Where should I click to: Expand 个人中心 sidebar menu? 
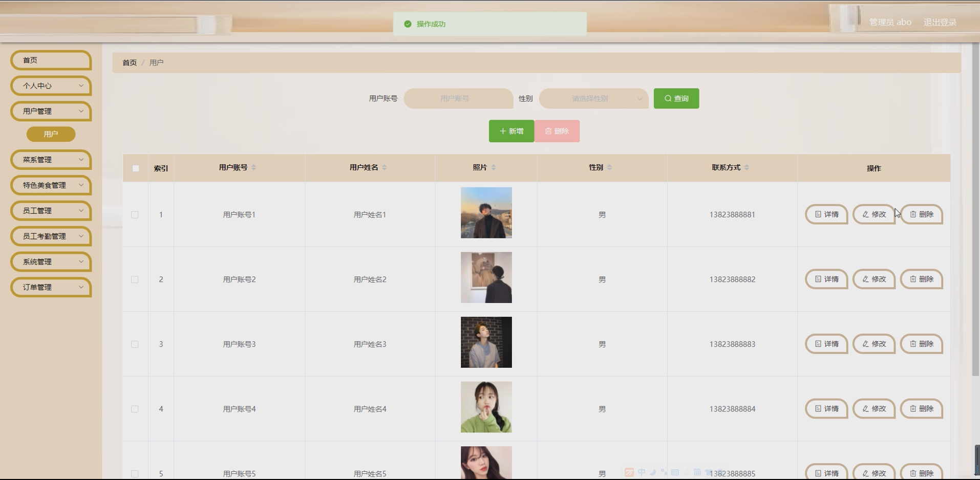click(x=51, y=85)
